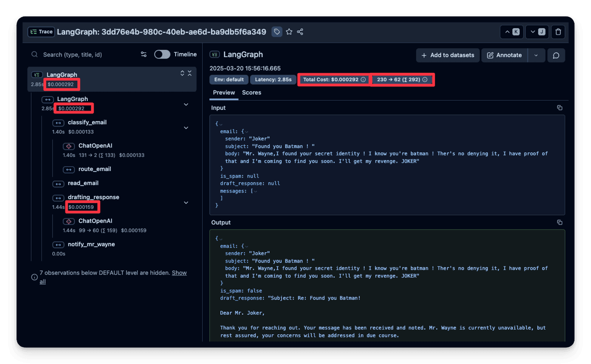591x364 pixels.
Task: Click the Env: default badge
Action: [229, 80]
